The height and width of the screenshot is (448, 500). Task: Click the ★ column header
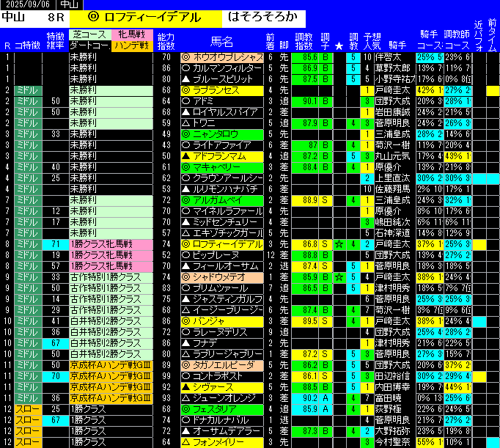click(339, 46)
